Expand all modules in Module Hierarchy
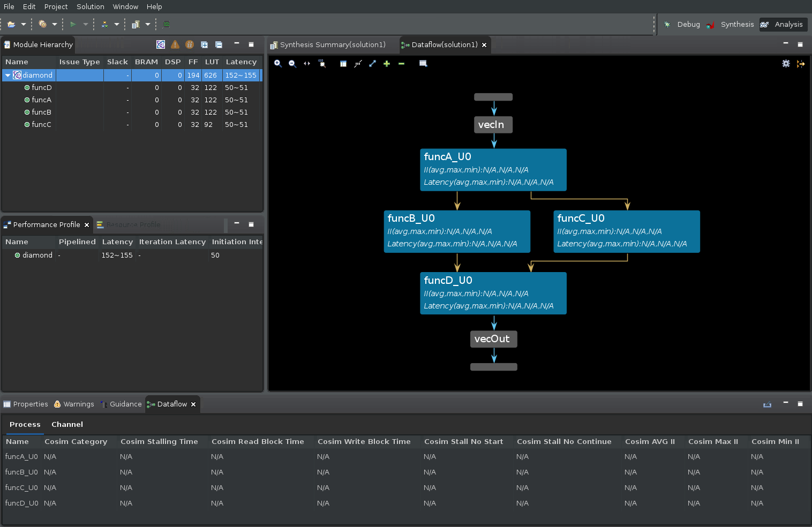Viewport: 812px width, 527px height. [x=204, y=44]
